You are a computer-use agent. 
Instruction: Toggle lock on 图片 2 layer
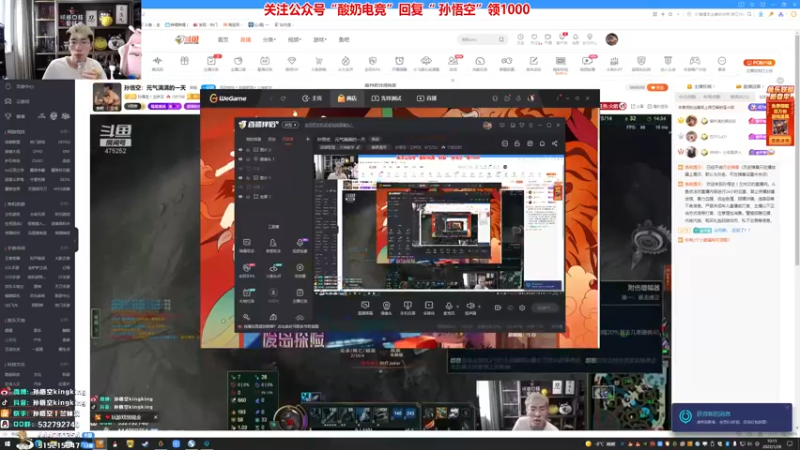click(248, 149)
